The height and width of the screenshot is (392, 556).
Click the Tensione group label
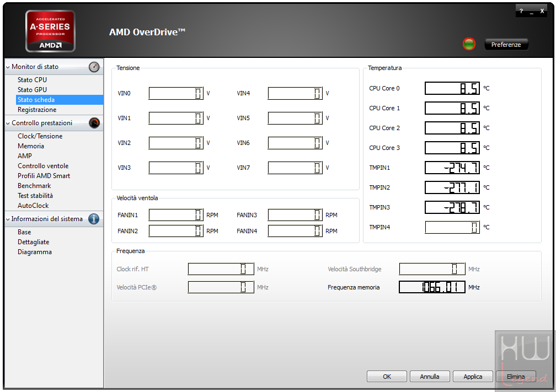coord(128,68)
